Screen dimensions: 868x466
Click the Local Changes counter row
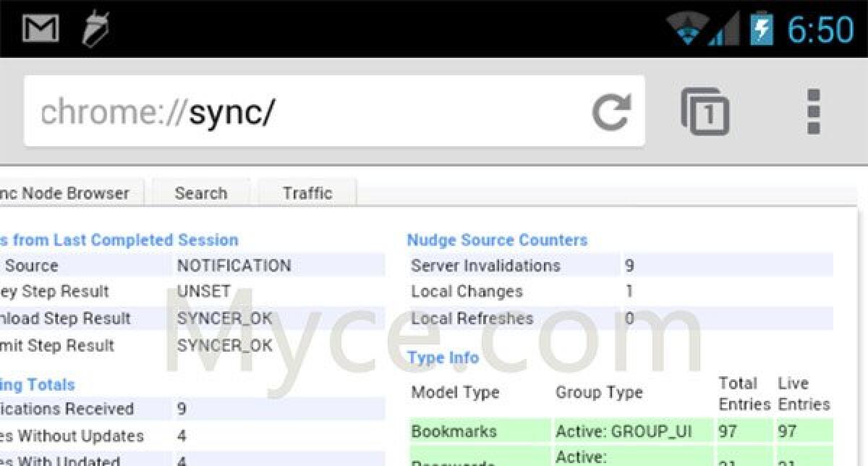[620, 292]
